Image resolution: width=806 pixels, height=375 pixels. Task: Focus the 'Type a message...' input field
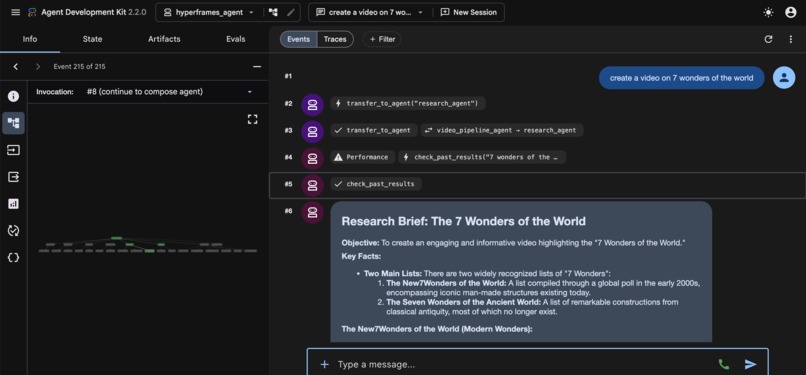[x=522, y=365]
